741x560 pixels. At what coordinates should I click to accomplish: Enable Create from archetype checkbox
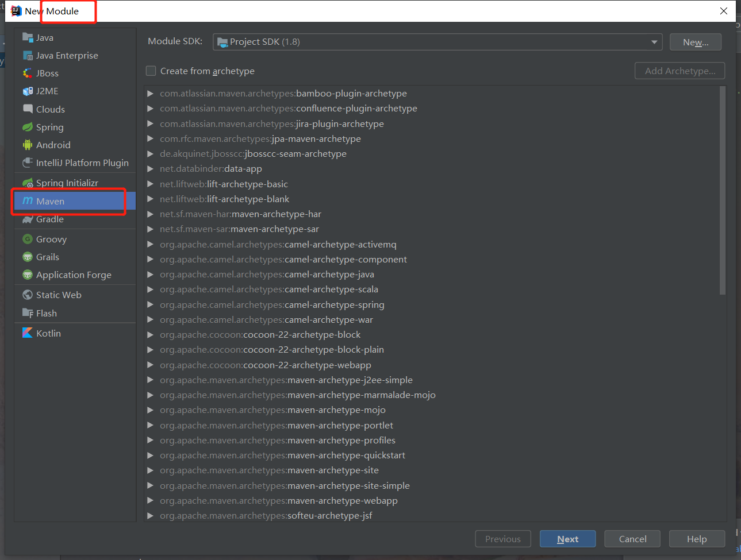pyautogui.click(x=151, y=71)
